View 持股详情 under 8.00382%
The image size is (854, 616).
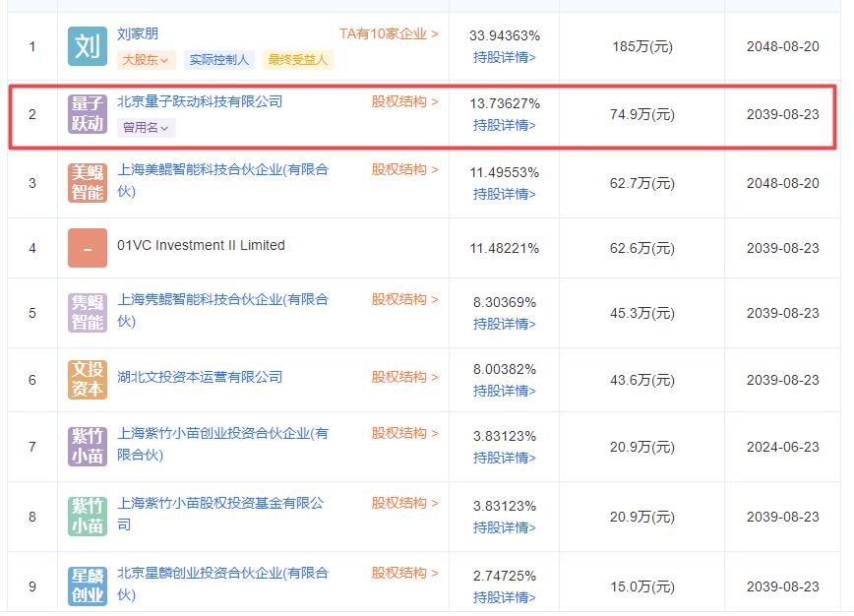[505, 391]
